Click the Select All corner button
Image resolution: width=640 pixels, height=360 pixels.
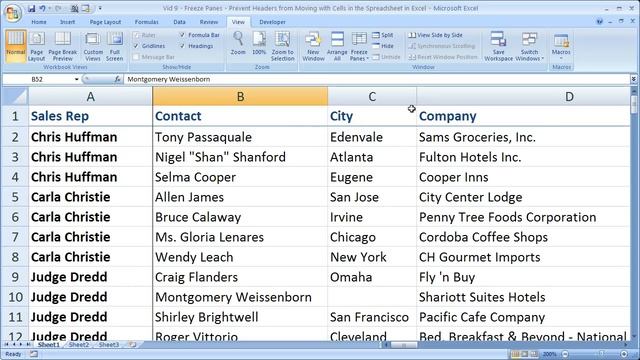click(15, 97)
